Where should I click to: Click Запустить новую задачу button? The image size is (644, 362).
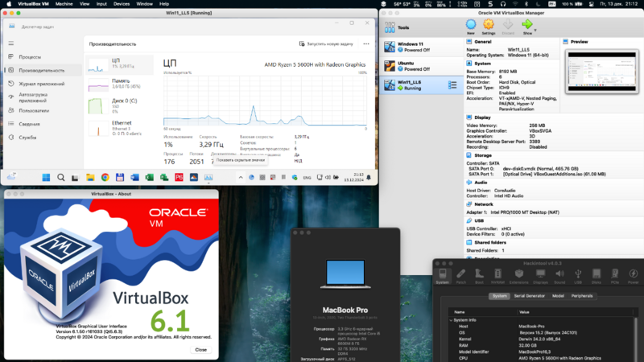(326, 44)
